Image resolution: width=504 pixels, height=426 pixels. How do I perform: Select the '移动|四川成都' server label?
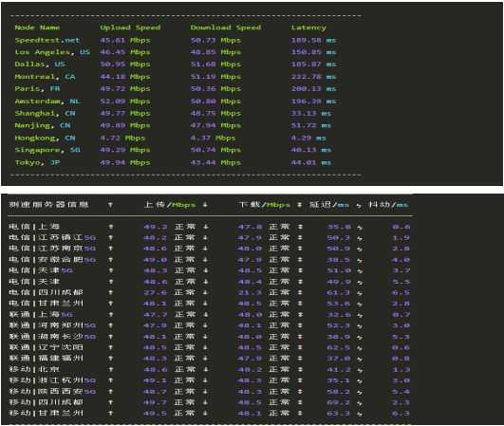tap(46, 402)
